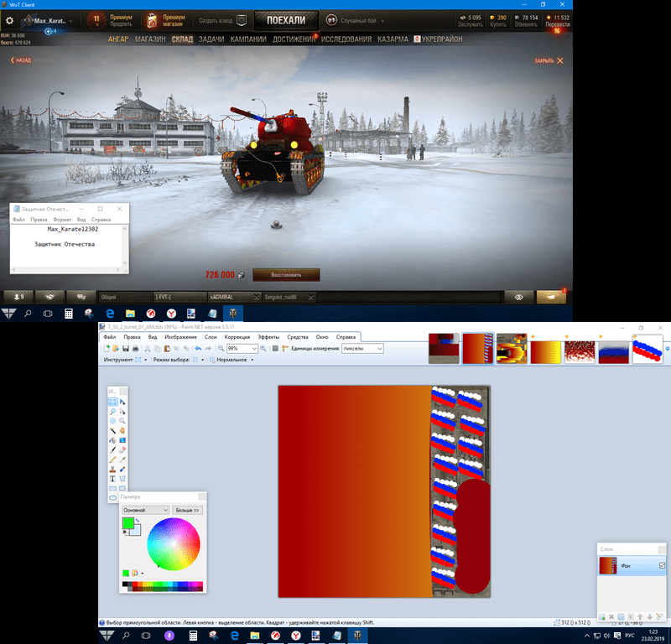The image size is (671, 644).
Task: Open File Explorer from the bottom taskbar
Action: coord(255,636)
